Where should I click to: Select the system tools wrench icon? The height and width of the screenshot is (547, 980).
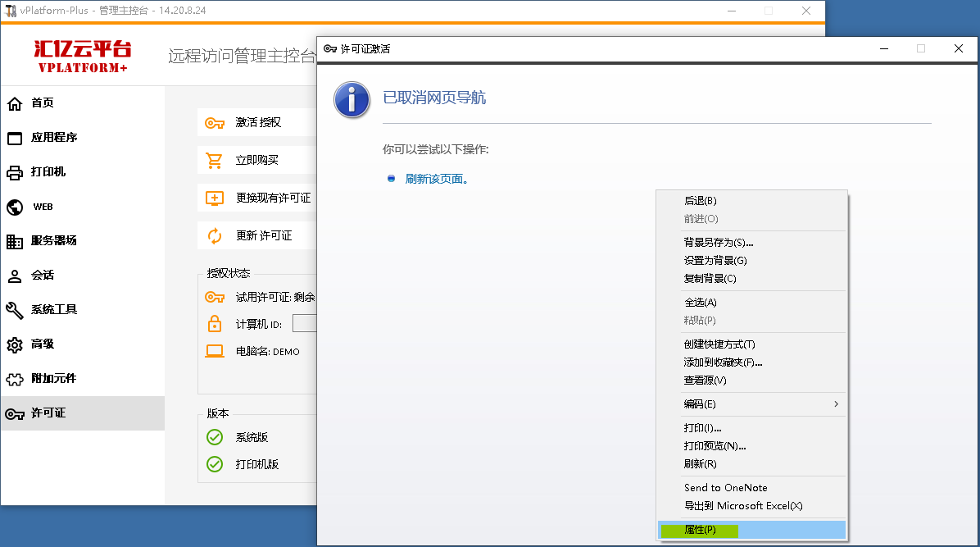pos(15,310)
